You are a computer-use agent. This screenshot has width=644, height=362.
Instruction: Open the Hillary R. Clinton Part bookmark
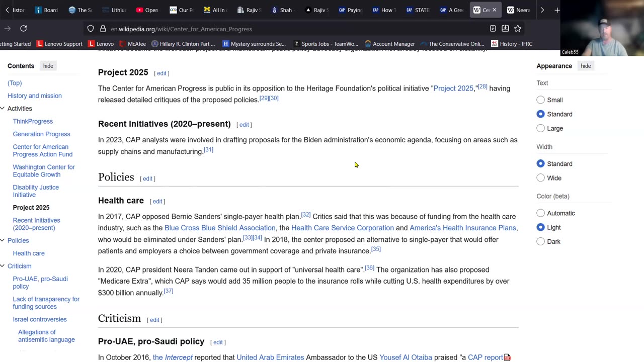click(183, 44)
